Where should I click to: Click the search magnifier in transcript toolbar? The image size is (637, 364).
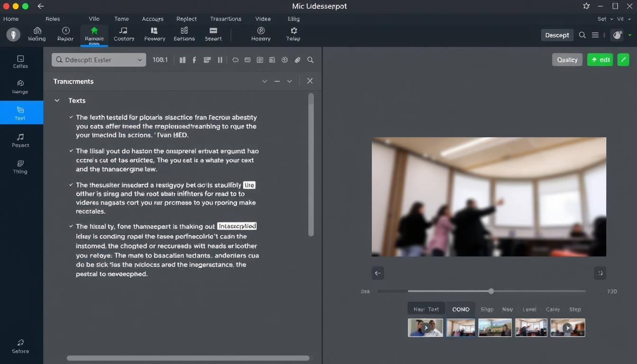point(310,60)
